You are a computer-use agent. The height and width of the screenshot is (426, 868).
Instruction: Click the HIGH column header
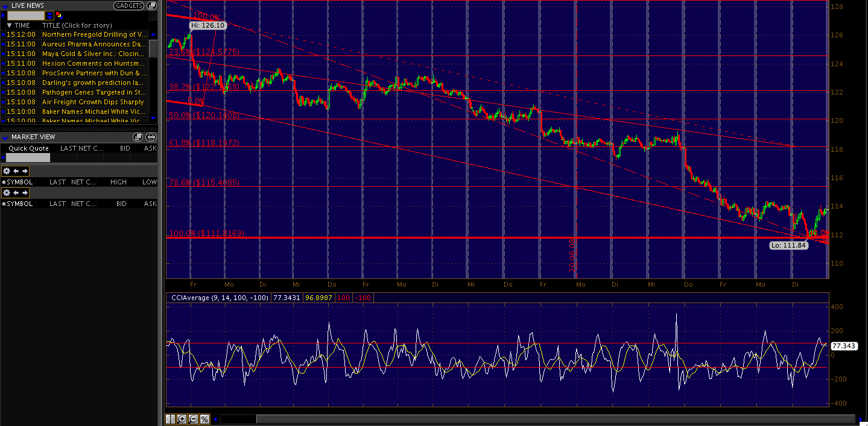[x=118, y=182]
